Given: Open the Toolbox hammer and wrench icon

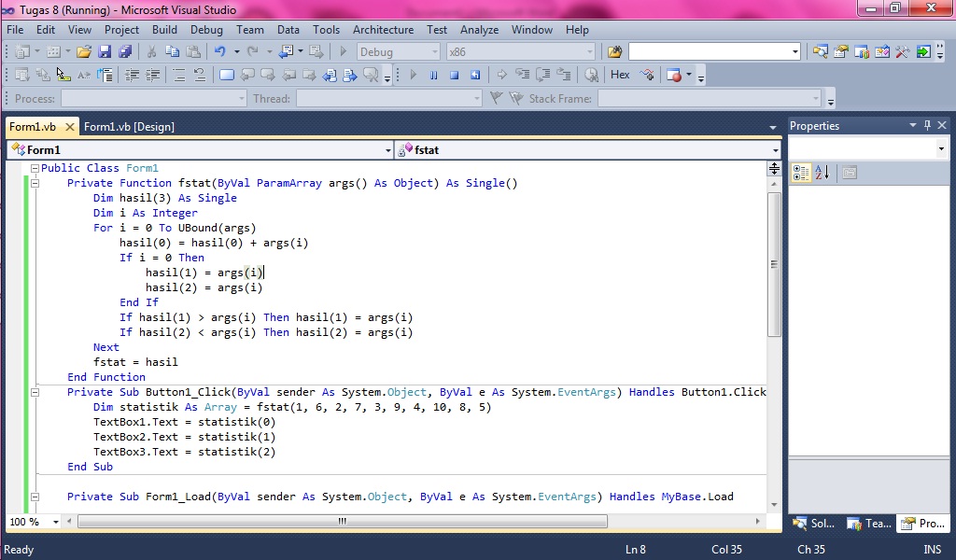Looking at the screenshot, I should pos(903,51).
